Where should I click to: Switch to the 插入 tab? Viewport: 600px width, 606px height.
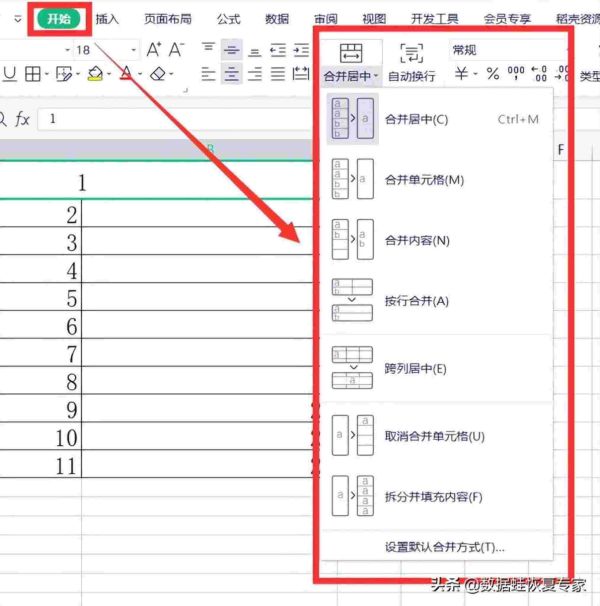107,19
